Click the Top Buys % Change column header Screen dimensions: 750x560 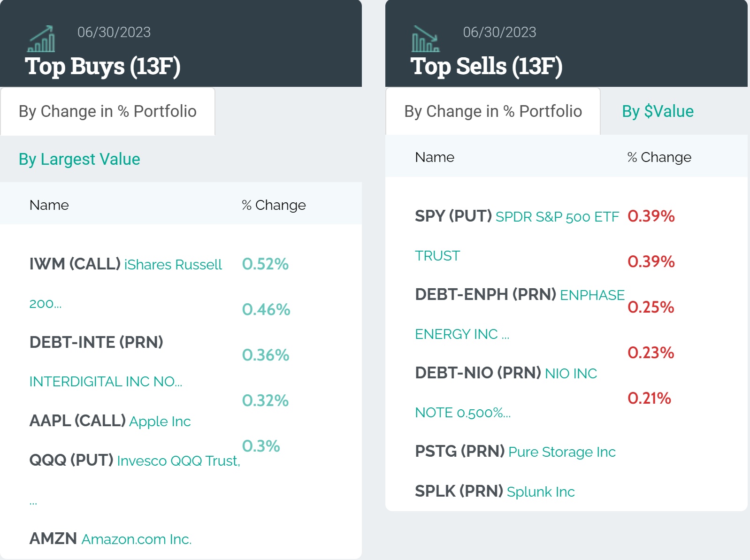274,205
